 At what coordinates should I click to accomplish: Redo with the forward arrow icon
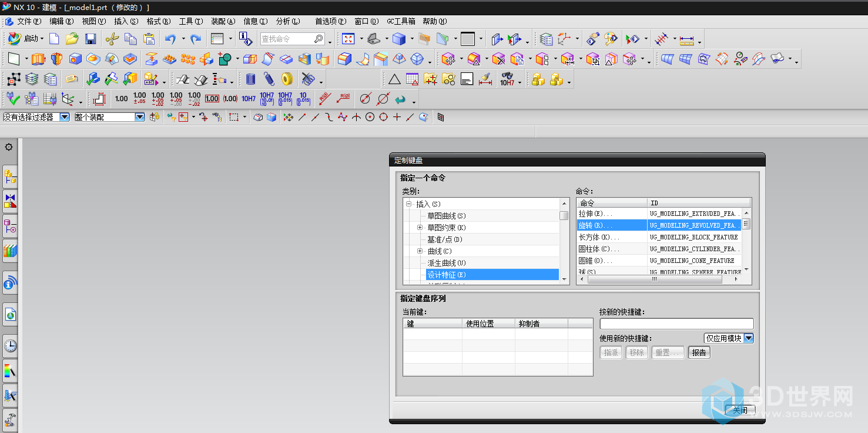pos(196,39)
